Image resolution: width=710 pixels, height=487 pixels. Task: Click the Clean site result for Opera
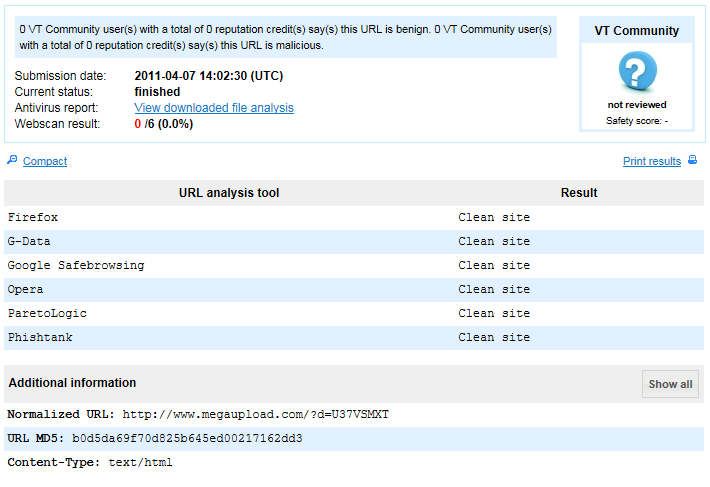pos(494,289)
